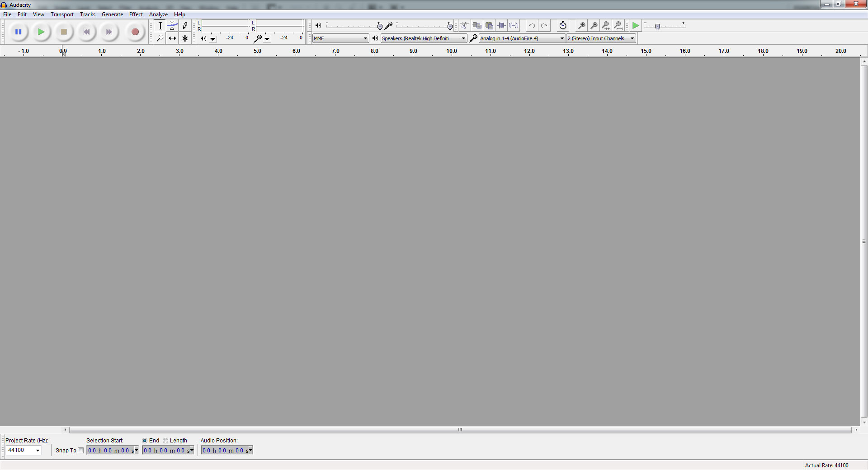Screen dimensions: 868x470
Task: Select the Draw pencil tool
Action: click(x=185, y=26)
